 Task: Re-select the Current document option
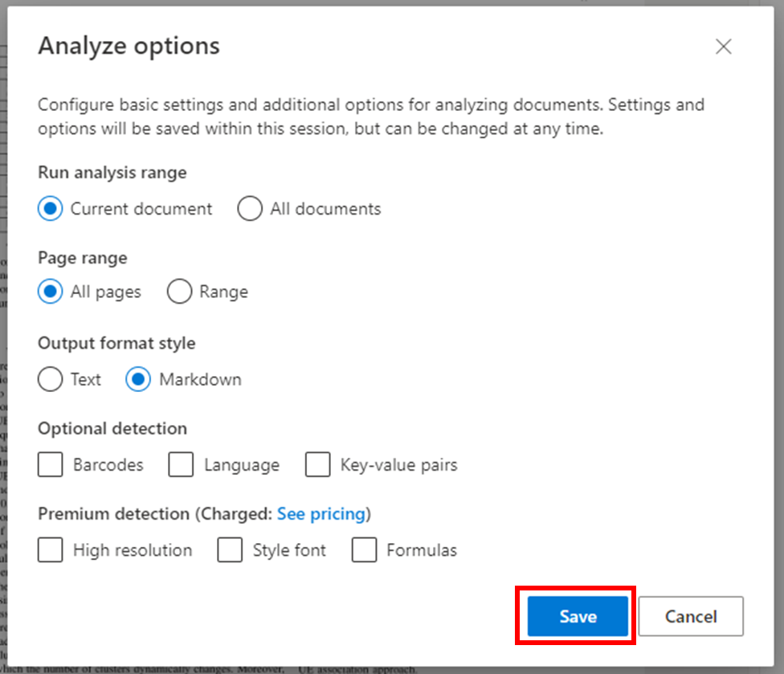(x=50, y=208)
